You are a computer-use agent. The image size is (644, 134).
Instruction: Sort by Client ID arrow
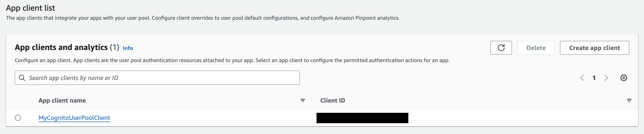tap(629, 100)
